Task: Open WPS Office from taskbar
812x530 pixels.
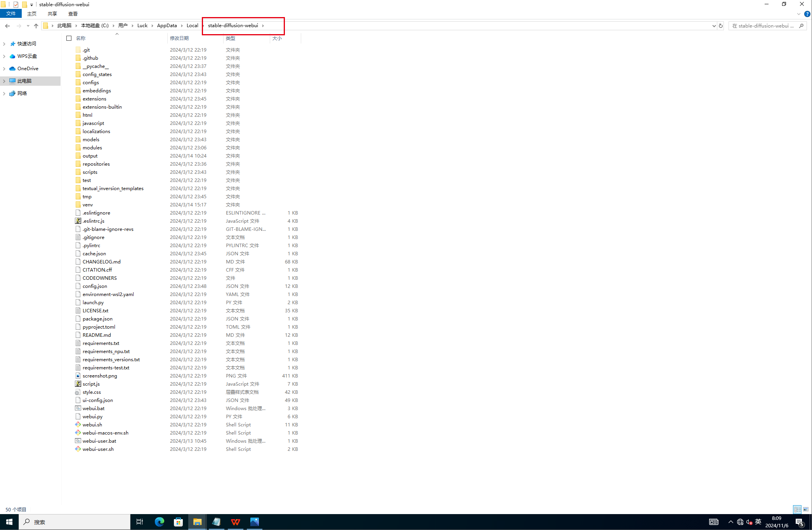Action: (x=236, y=522)
